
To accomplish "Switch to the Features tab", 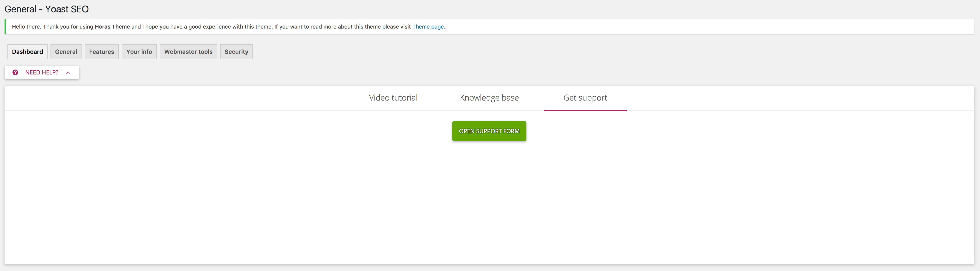I will click(x=101, y=51).
